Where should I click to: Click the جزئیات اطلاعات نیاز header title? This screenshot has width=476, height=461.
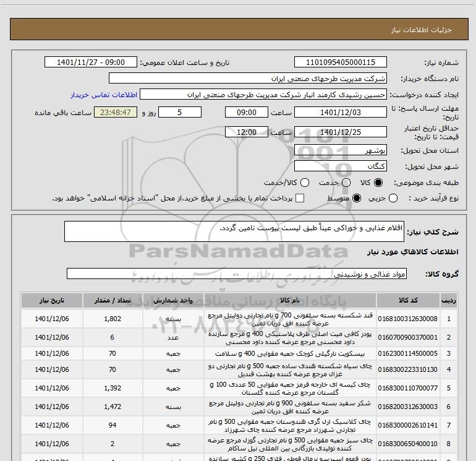click(x=422, y=30)
